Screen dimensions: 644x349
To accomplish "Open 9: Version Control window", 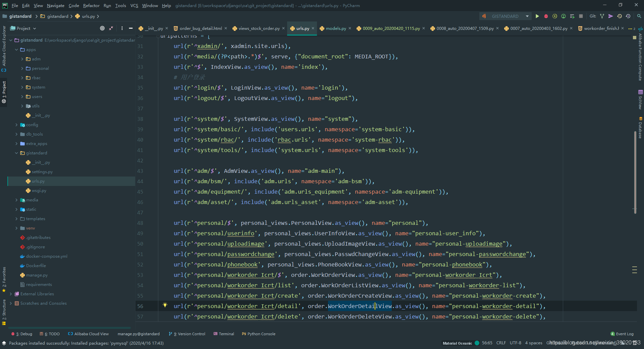I will 187,334.
